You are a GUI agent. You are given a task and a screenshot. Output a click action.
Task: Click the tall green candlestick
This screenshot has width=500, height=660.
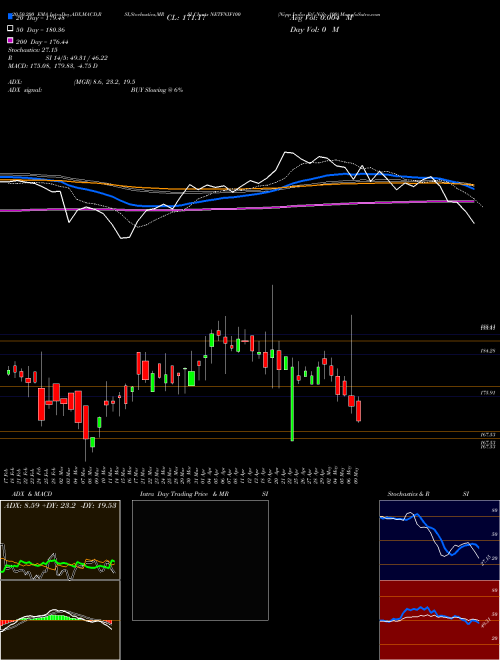292,404
